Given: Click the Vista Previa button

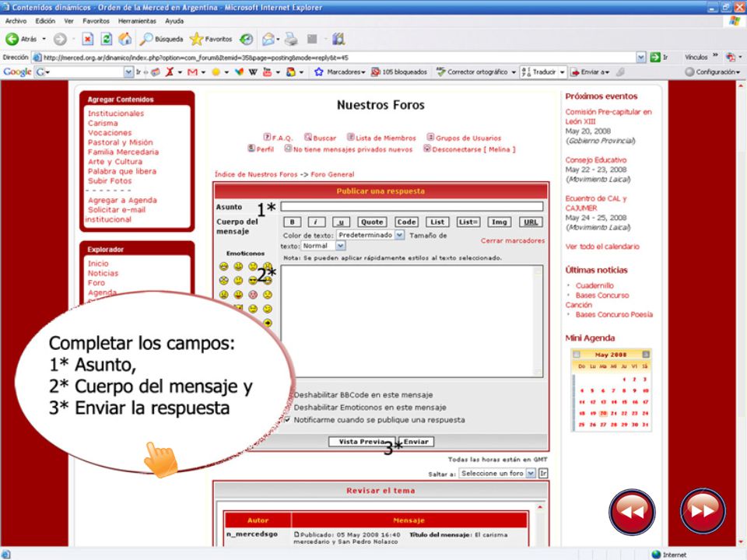Looking at the screenshot, I should pyautogui.click(x=362, y=442).
